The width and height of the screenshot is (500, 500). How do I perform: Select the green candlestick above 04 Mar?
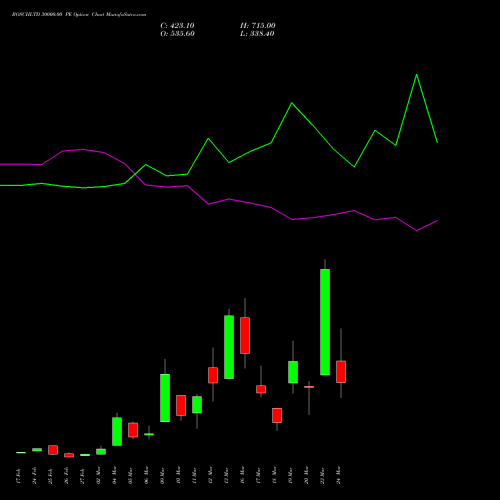(117, 432)
